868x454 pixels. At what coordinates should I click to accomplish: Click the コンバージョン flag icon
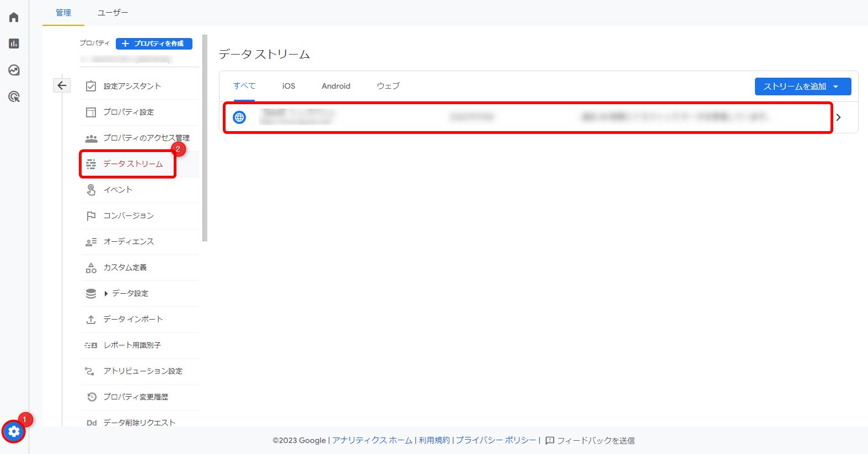[x=91, y=216]
